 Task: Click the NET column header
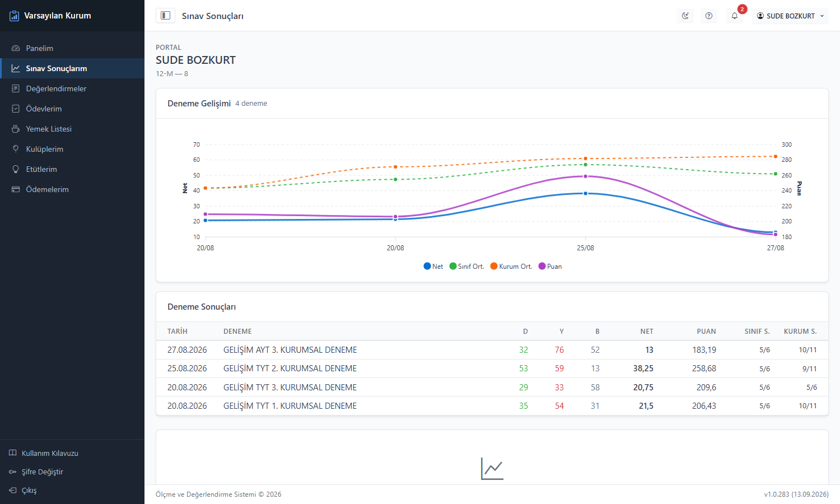click(647, 332)
